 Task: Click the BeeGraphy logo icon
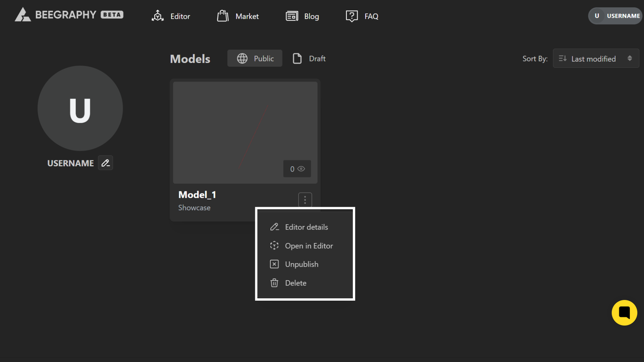22,15
